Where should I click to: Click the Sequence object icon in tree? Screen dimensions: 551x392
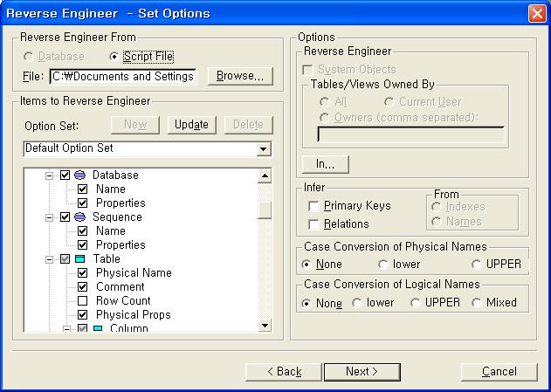(x=79, y=217)
